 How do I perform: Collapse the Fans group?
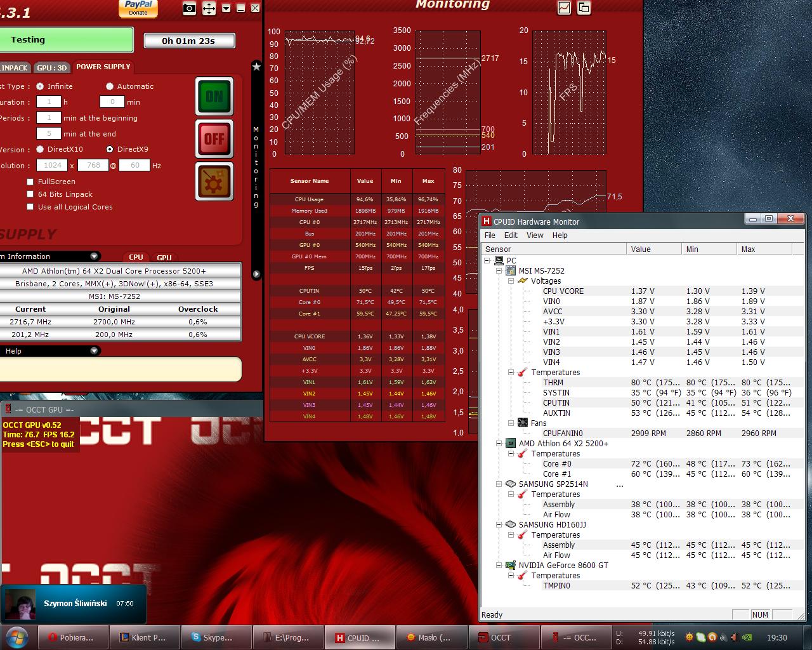click(511, 423)
